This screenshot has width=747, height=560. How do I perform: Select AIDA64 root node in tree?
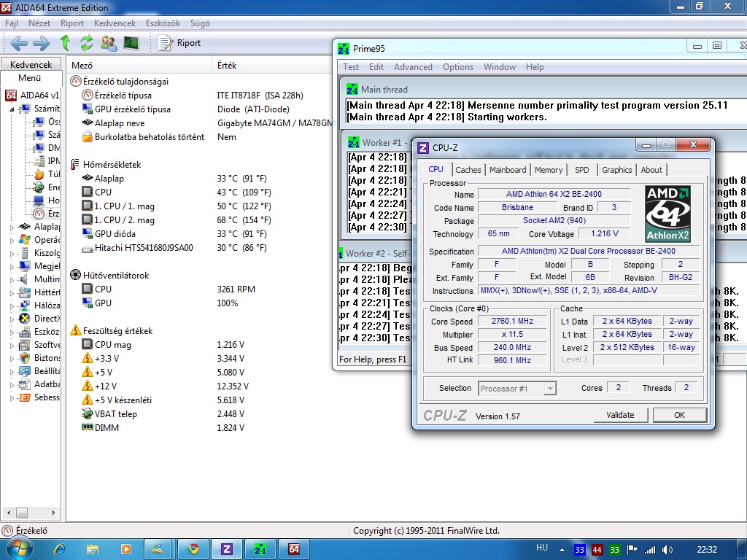click(x=32, y=96)
